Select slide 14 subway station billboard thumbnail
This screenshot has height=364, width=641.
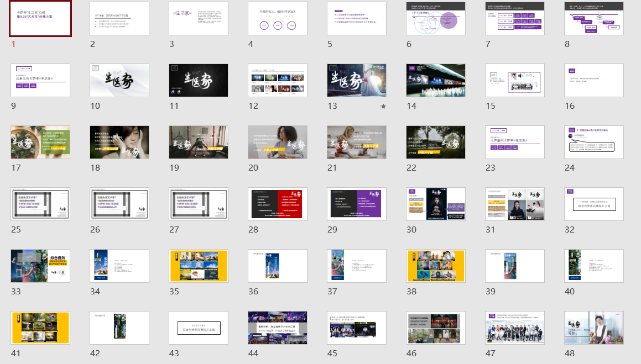[x=436, y=81]
